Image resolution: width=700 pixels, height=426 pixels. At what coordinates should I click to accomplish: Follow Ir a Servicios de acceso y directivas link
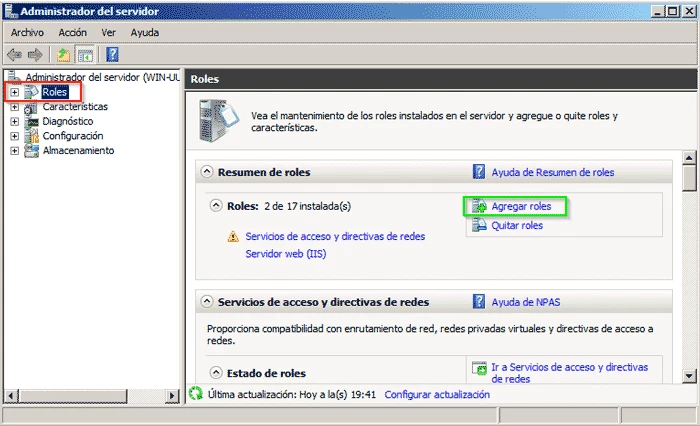pyautogui.click(x=570, y=373)
